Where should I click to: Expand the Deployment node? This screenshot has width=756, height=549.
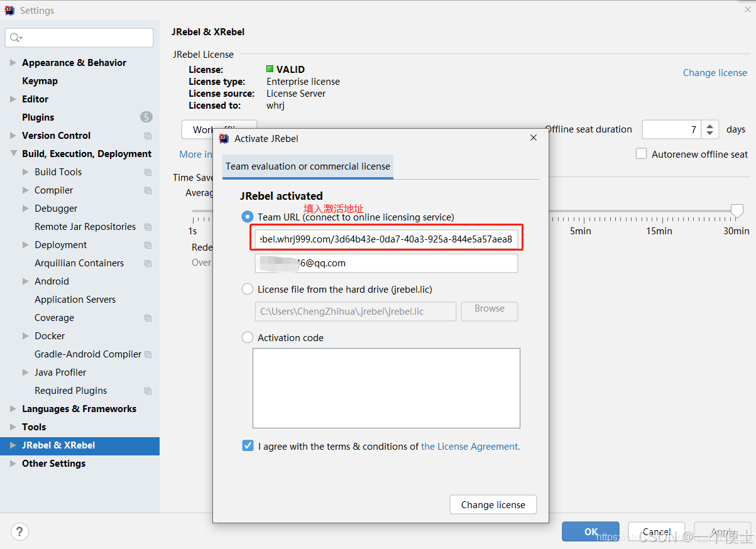click(x=26, y=245)
